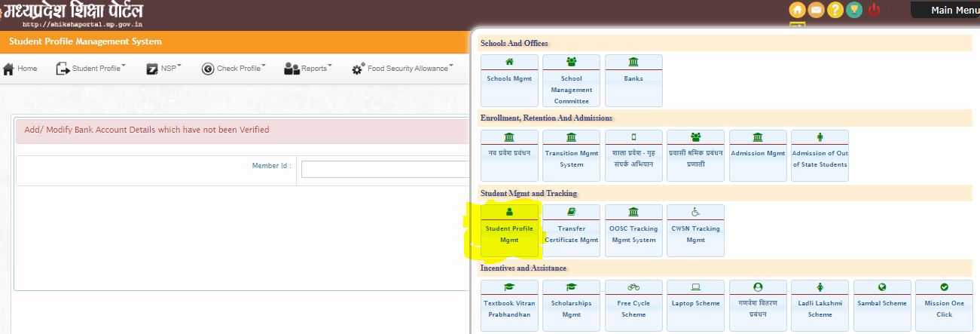Open the Student Profile Mgmt tile
Viewport: 980px width, 334px height.
509,231
